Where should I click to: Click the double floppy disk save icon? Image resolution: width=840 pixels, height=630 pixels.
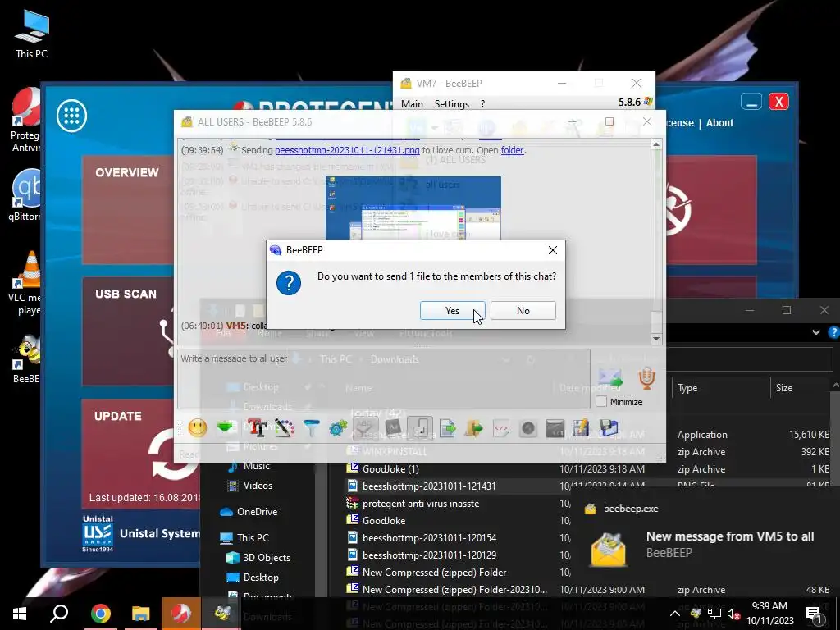pyautogui.click(x=609, y=428)
